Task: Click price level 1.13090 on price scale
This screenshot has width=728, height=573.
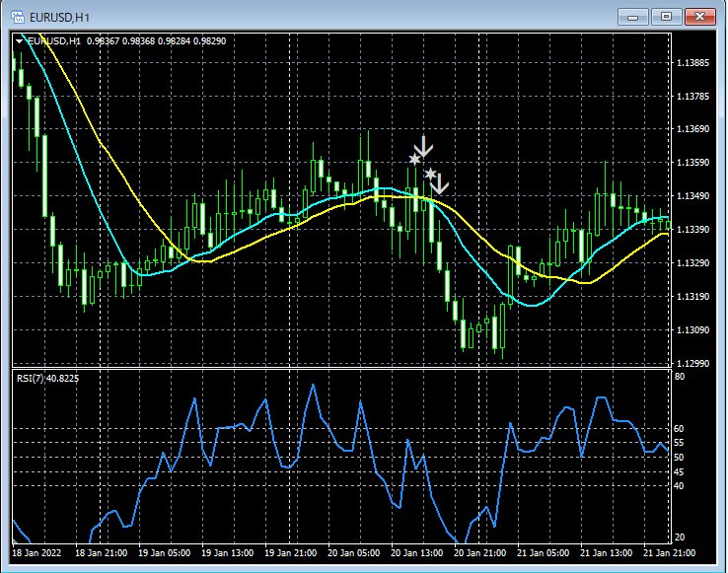Action: click(693, 329)
